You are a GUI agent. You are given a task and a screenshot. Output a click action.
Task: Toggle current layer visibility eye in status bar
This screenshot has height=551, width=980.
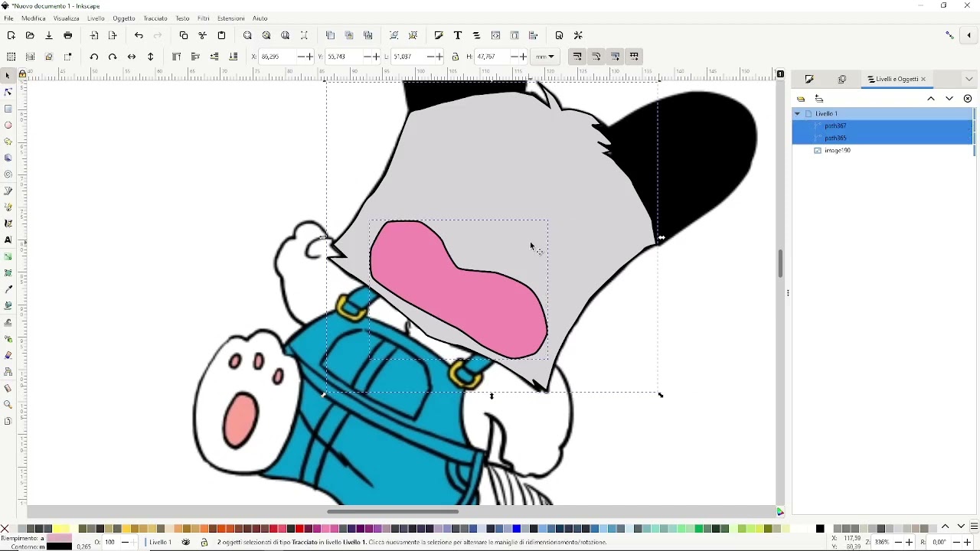[x=186, y=543]
